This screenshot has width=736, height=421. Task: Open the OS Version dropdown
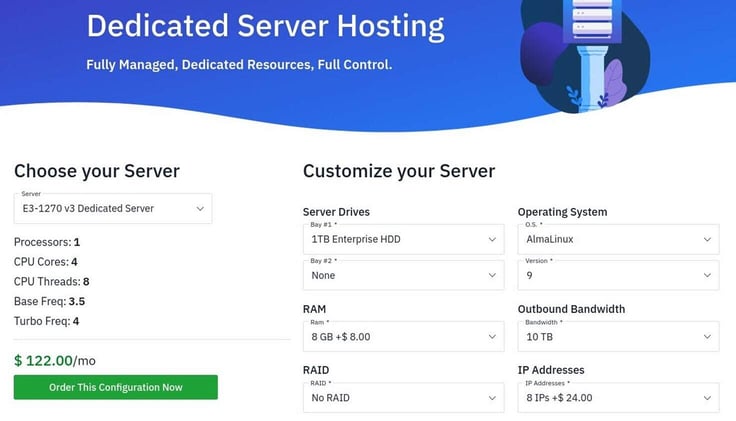618,276
